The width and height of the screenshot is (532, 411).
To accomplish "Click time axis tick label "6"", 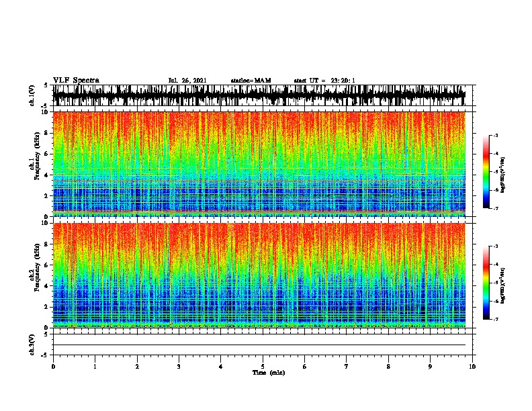I will point(305,366).
